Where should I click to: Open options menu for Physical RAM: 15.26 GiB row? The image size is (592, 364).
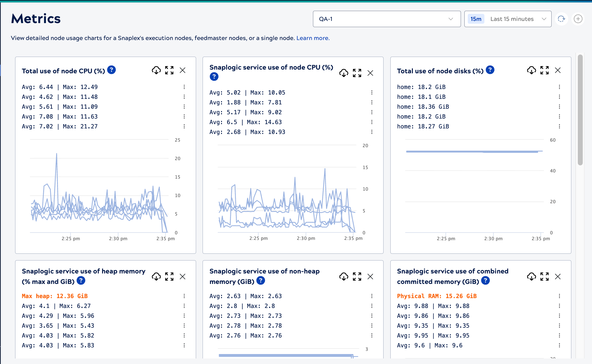[x=559, y=296]
